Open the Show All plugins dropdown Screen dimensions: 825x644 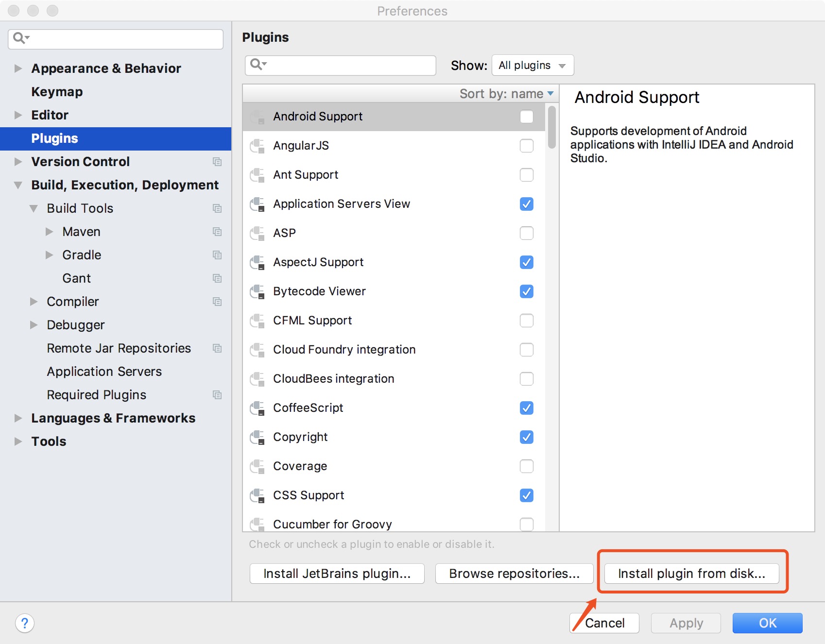coord(533,65)
